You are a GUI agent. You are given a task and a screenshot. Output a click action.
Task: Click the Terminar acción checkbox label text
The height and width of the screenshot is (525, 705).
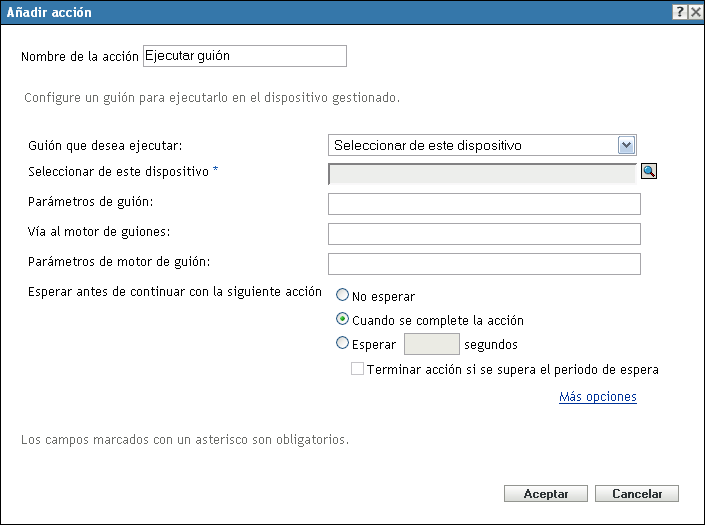coord(513,369)
